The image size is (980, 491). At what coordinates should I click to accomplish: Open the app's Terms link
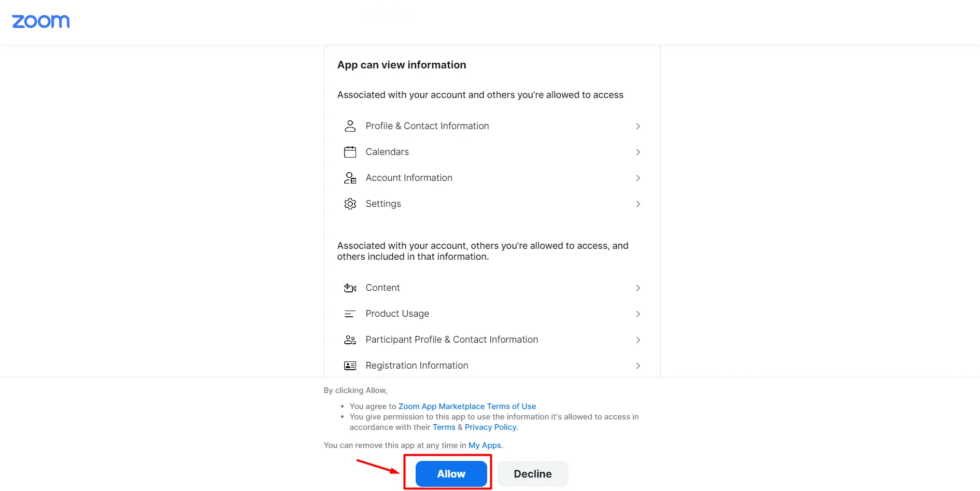(444, 427)
